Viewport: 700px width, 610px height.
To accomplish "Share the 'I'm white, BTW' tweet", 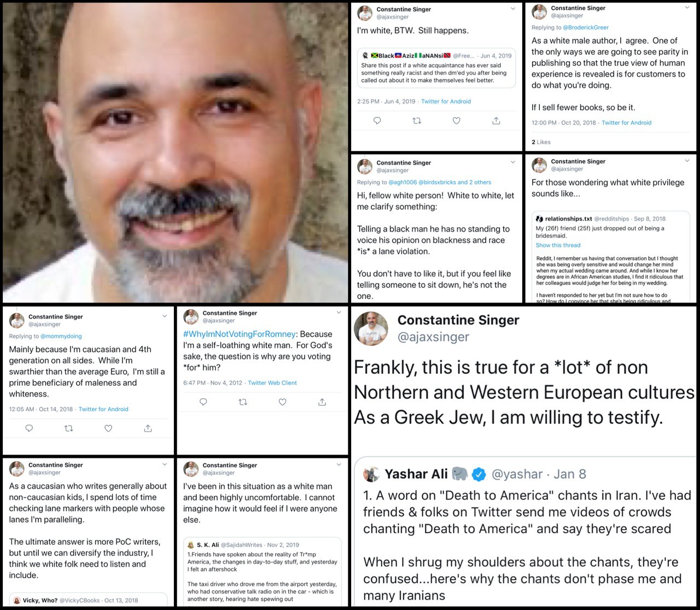I will [x=496, y=120].
